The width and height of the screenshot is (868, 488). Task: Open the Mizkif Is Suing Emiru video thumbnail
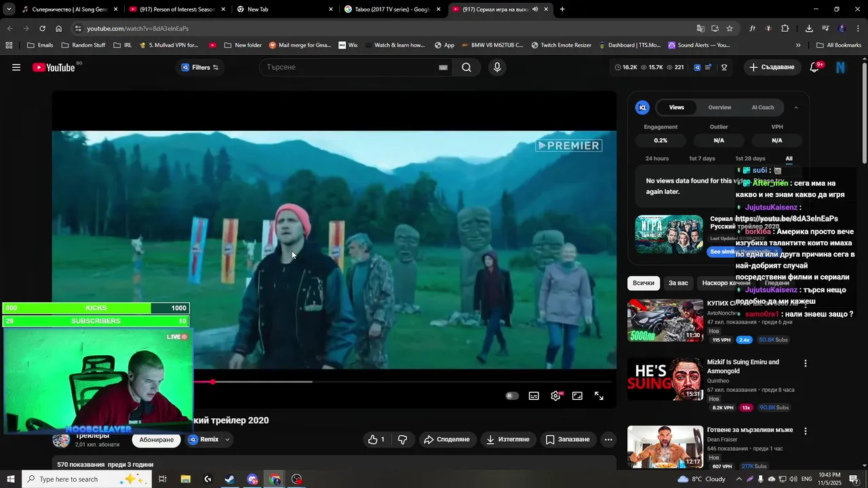click(x=665, y=379)
